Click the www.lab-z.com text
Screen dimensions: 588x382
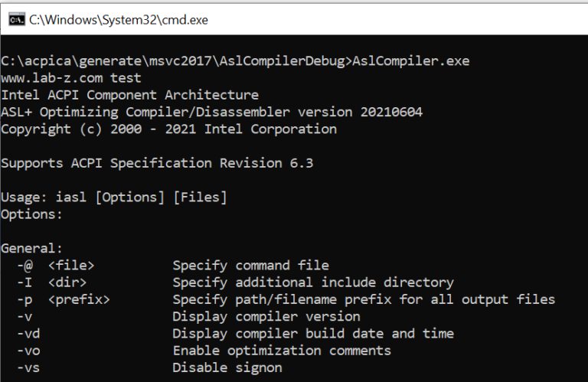pos(52,78)
